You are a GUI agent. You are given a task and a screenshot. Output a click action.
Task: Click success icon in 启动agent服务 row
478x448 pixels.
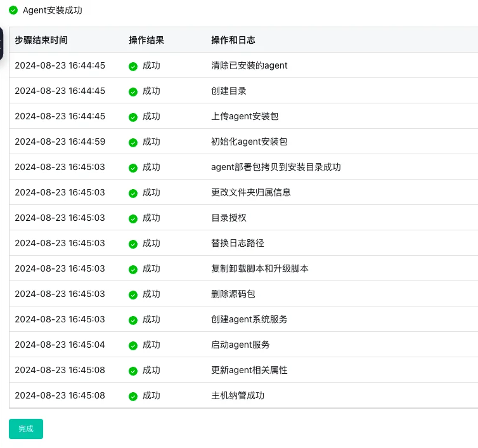tap(133, 345)
